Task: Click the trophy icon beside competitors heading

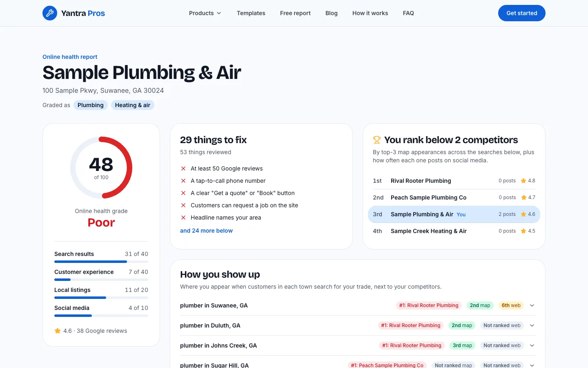Action: (377, 140)
